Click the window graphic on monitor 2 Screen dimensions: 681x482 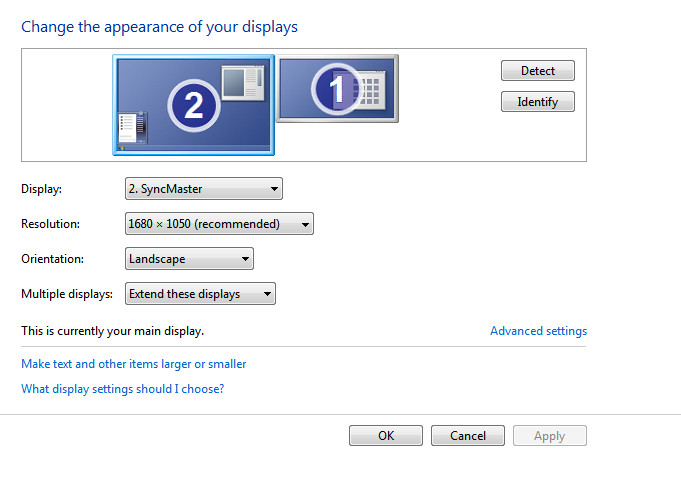(x=242, y=82)
